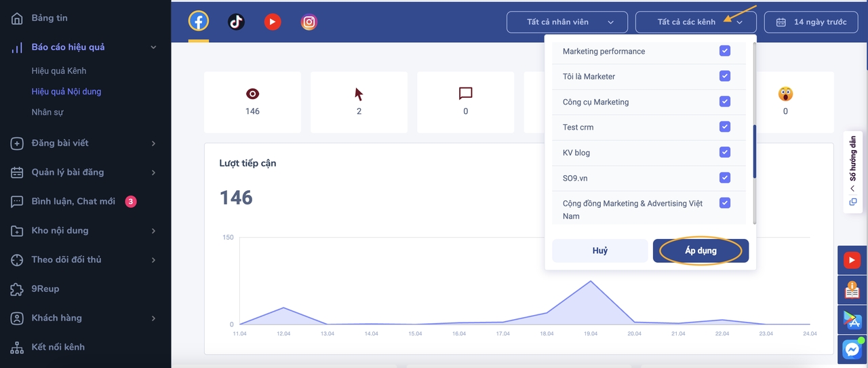Toggle the KV blog checkbox
This screenshot has width=868, height=368.
[725, 152]
